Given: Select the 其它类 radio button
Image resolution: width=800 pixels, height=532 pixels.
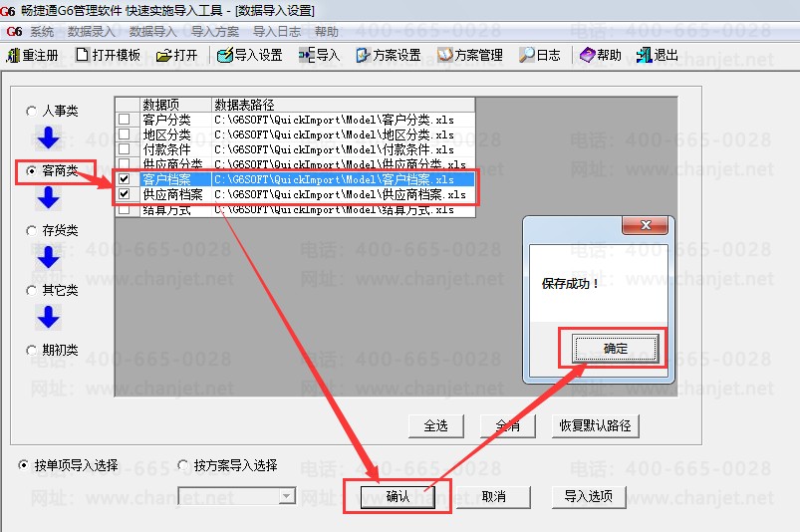Looking at the screenshot, I should [31, 291].
